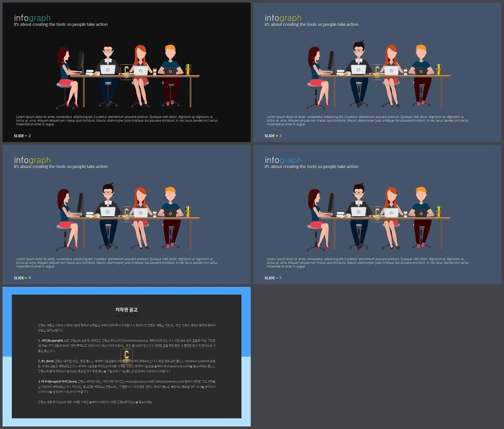Select the Lorem ipsum paragraph on slide 5

coord(367,263)
